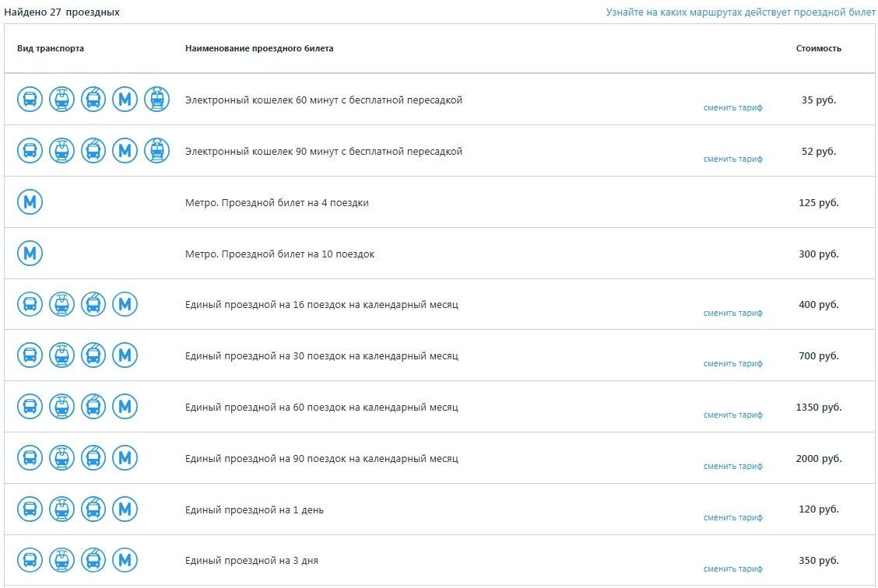The width and height of the screenshot is (878, 588).
Task: Click the tram icon in the 60 минут wallet row
Action: (x=61, y=100)
